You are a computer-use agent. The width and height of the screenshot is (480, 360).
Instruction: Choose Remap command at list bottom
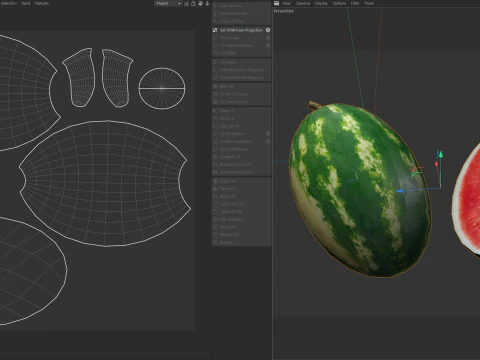tap(241, 242)
